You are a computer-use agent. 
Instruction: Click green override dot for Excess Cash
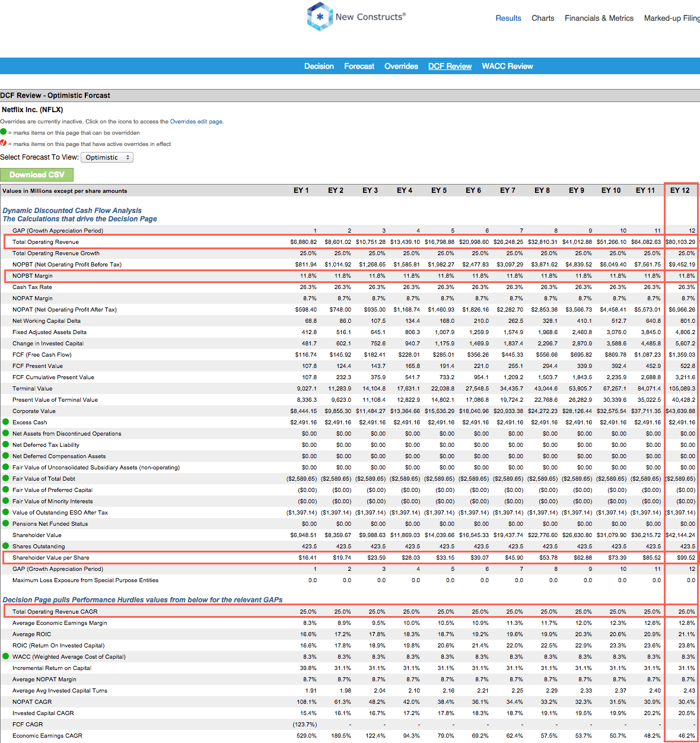6,422
